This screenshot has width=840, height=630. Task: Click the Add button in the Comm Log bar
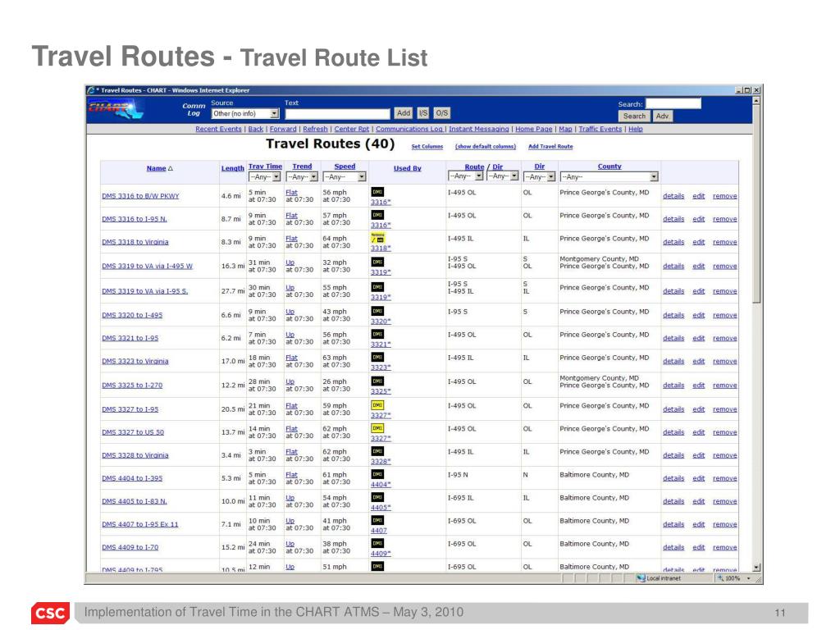click(404, 113)
